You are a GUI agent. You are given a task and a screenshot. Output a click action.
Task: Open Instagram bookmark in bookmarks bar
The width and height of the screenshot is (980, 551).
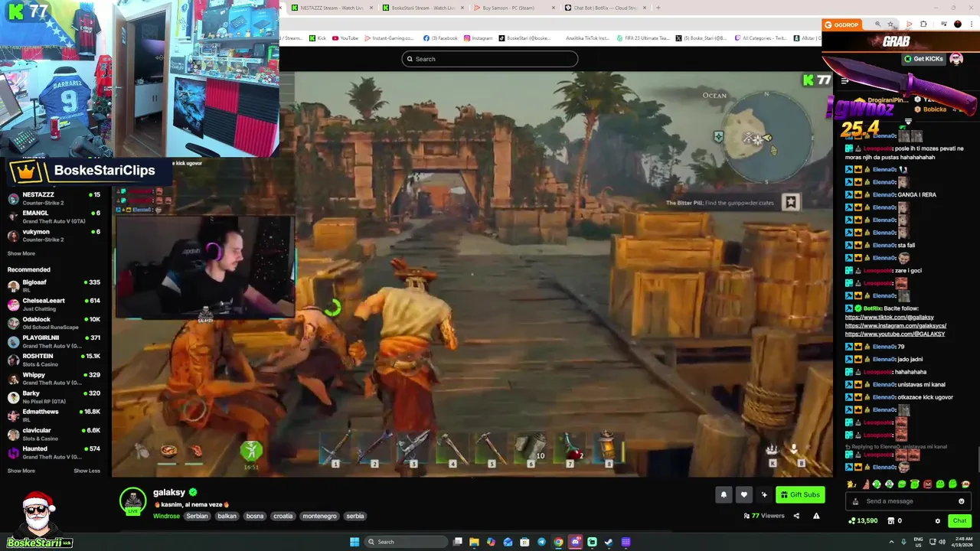coord(478,38)
